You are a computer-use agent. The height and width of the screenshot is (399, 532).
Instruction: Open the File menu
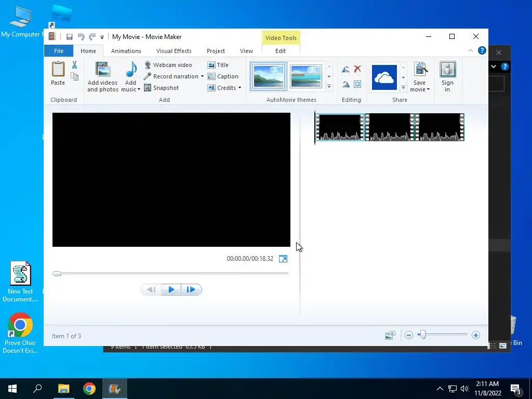coord(59,51)
